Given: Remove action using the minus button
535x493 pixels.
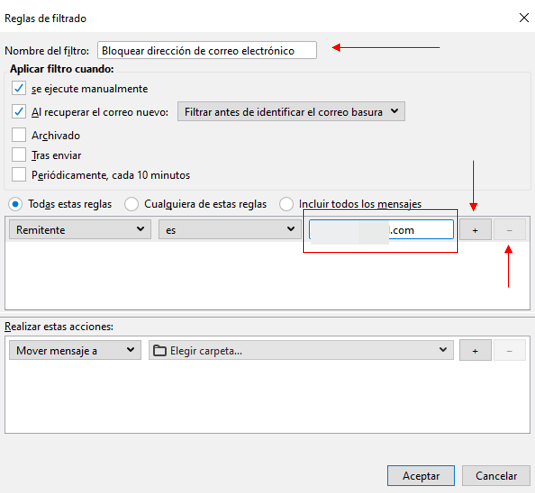Looking at the screenshot, I should pyautogui.click(x=509, y=350).
